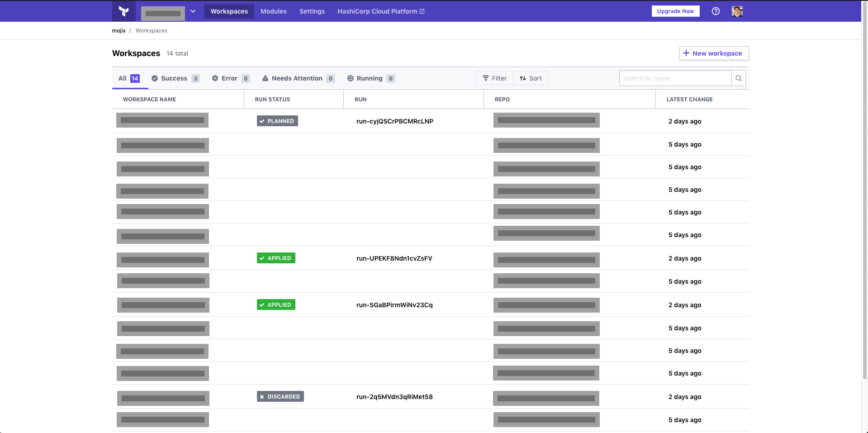
Task: Show Running workspaces tab
Action: tap(371, 78)
